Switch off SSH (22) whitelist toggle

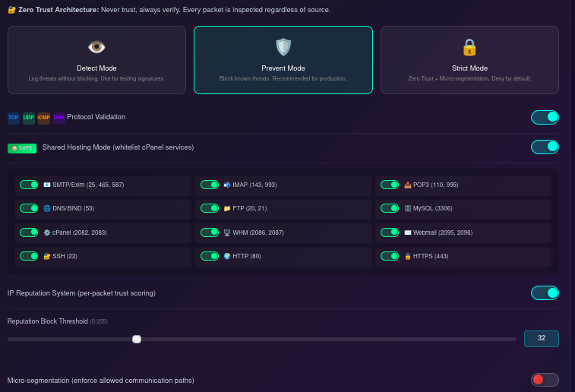29,256
